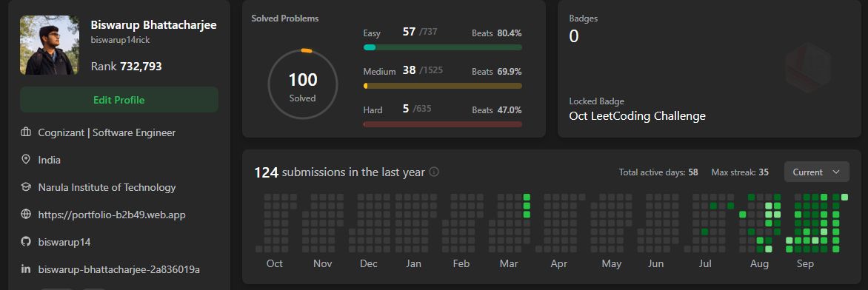Viewport: 868px width, 290px height.
Task: Open the biswarup14 GitHub link
Action: 64,242
